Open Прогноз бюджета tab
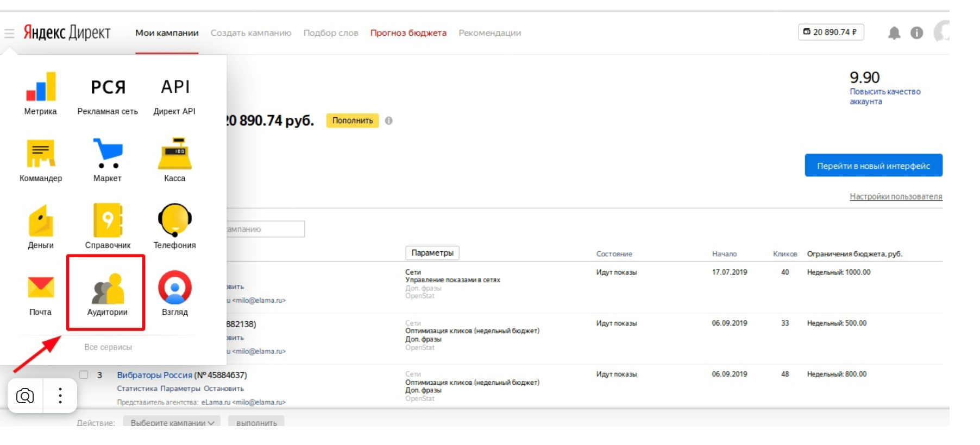Image resolution: width=980 pixels, height=445 pixels. tap(409, 33)
